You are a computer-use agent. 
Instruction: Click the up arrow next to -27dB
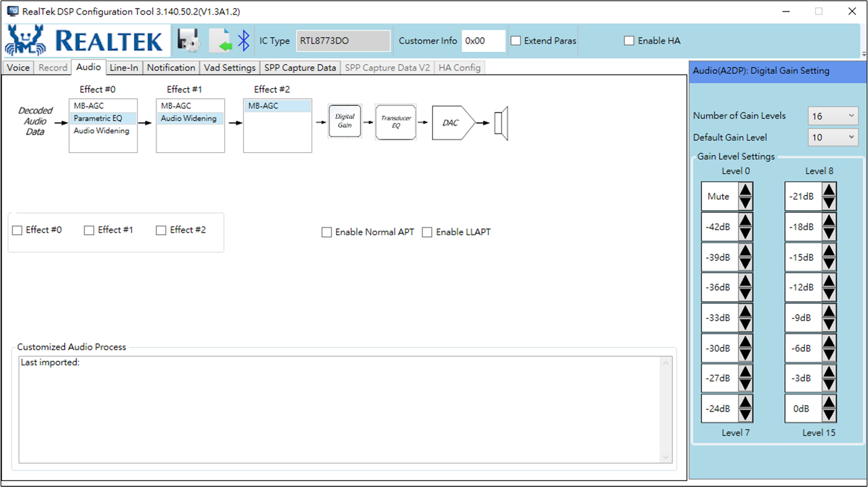point(745,371)
